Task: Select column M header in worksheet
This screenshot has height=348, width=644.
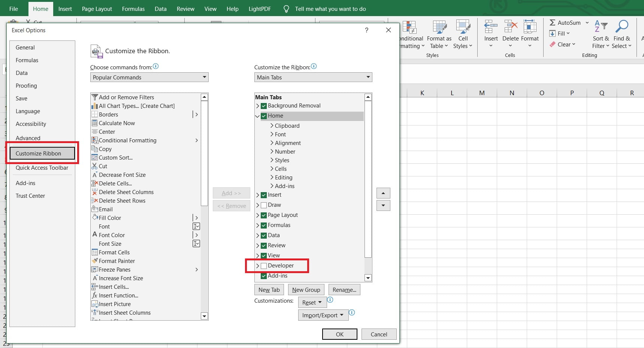Action: (482, 93)
